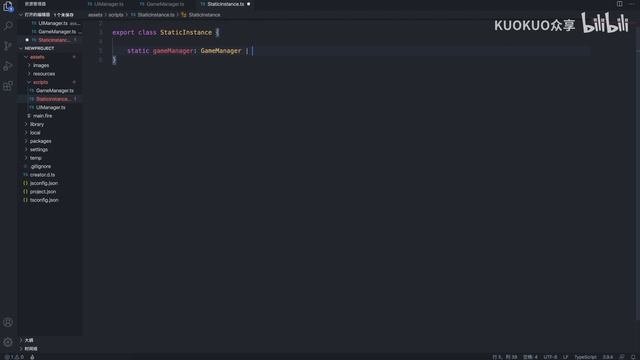Click the TypeScript version status item

pos(608,357)
